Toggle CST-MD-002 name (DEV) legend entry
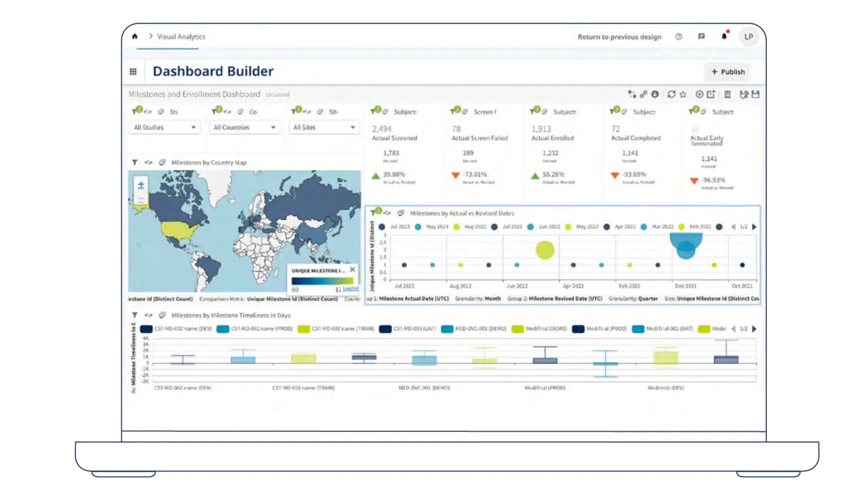Screen dimensions: 868x488 coord(176,329)
